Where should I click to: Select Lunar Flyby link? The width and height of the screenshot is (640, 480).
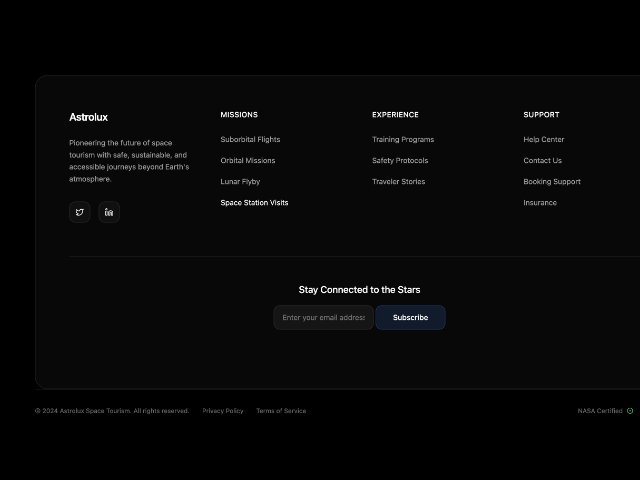click(x=240, y=182)
